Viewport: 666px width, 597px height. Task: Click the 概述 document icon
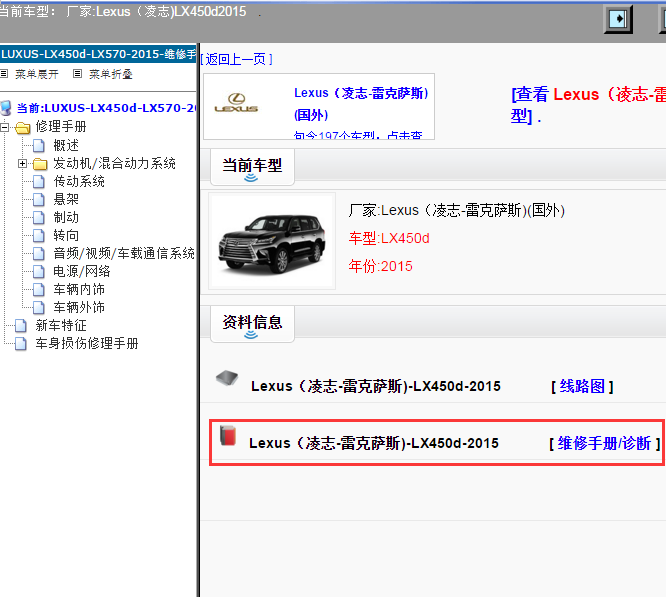[x=39, y=145]
